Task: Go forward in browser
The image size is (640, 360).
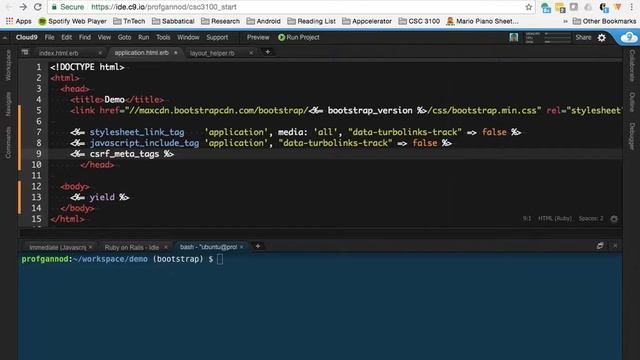Action: coord(23,7)
